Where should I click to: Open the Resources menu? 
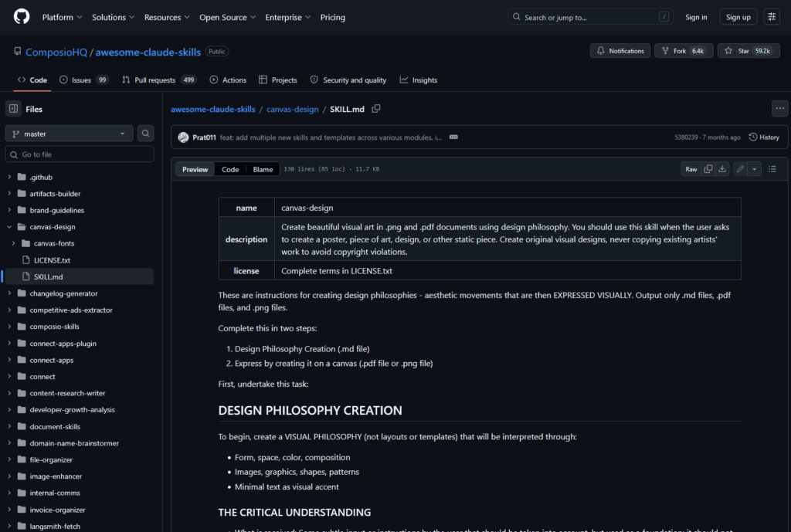pyautogui.click(x=167, y=17)
